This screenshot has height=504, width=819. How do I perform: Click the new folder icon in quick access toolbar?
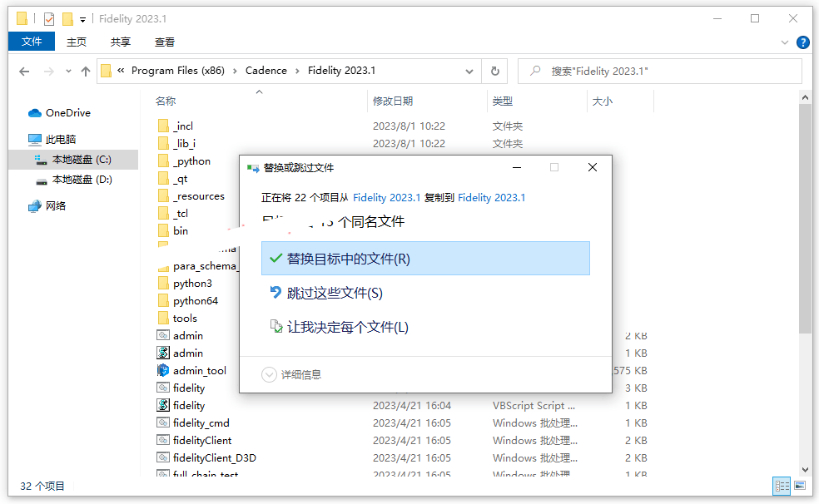(x=67, y=19)
